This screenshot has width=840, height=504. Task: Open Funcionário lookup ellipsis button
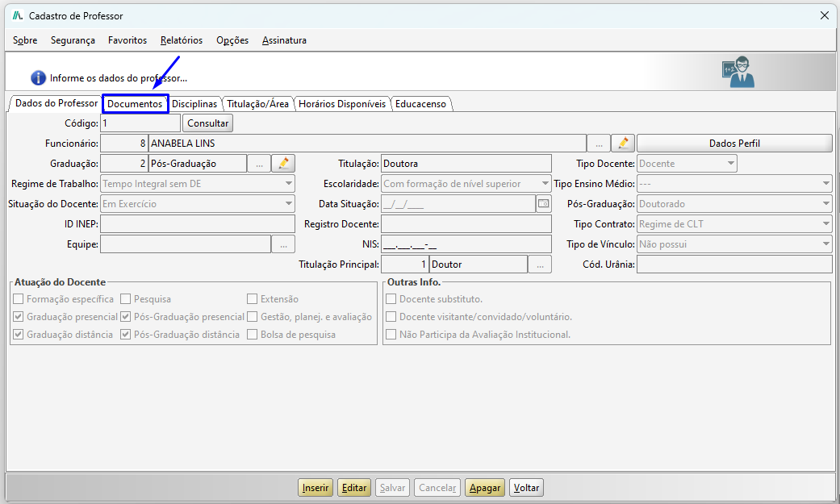[x=599, y=144]
